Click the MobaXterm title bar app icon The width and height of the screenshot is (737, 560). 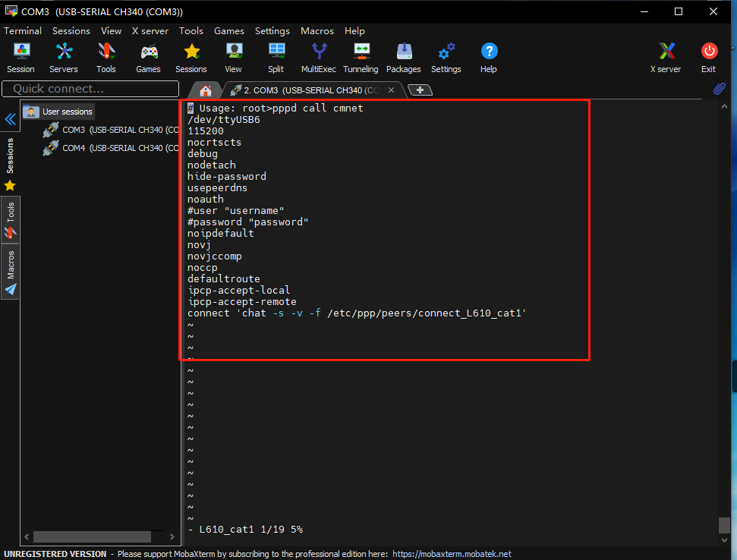[11, 11]
